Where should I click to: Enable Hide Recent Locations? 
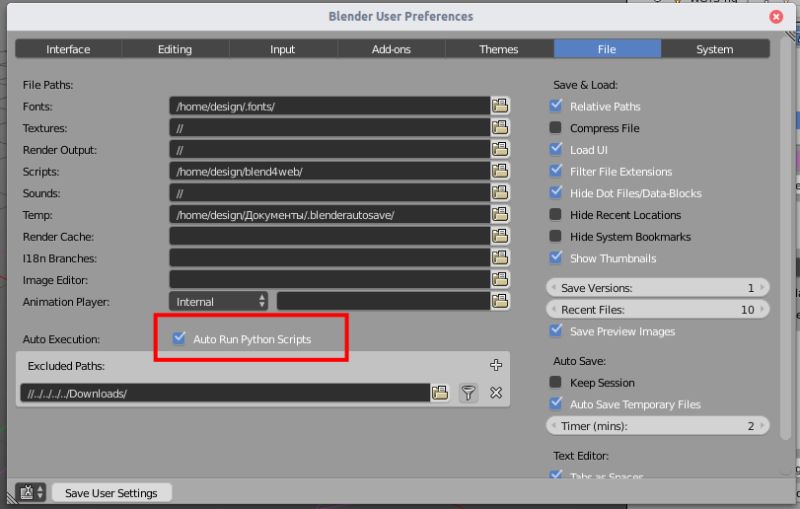556,214
